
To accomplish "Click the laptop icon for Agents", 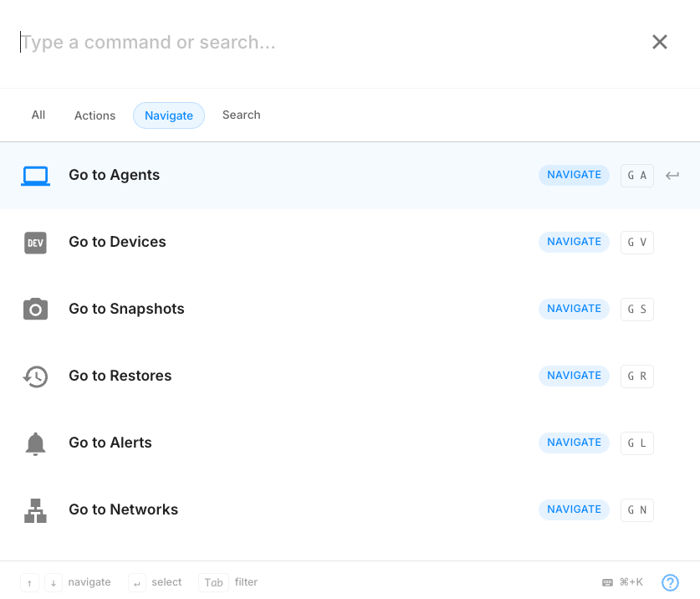I will point(35,176).
